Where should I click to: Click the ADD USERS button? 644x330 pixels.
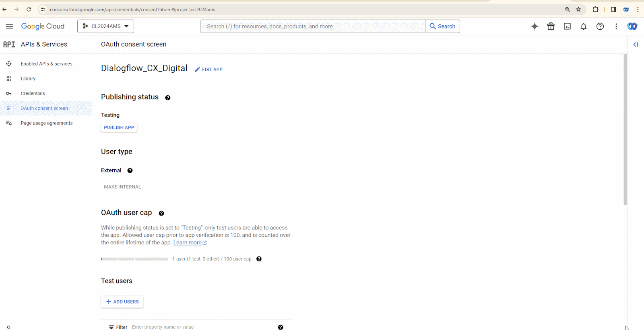(122, 302)
